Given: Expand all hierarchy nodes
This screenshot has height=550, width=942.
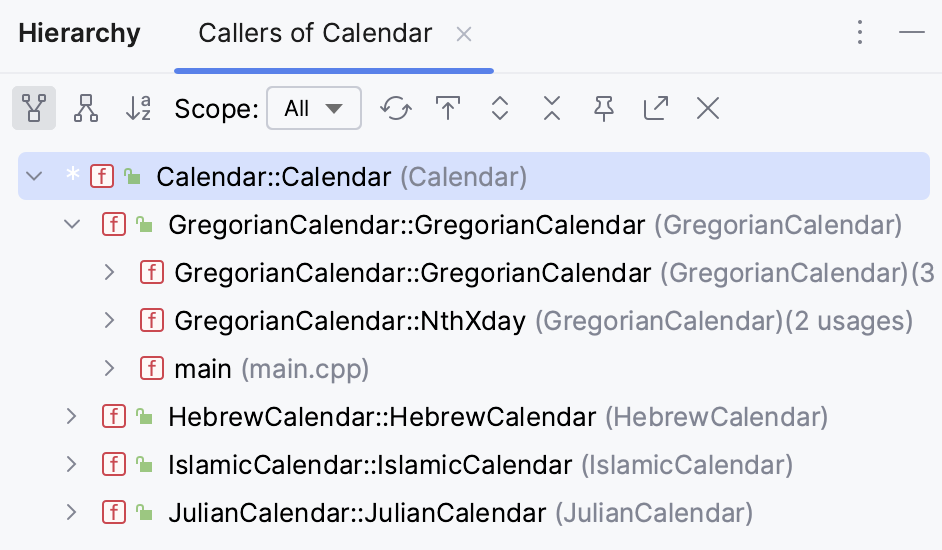Looking at the screenshot, I should (x=500, y=108).
